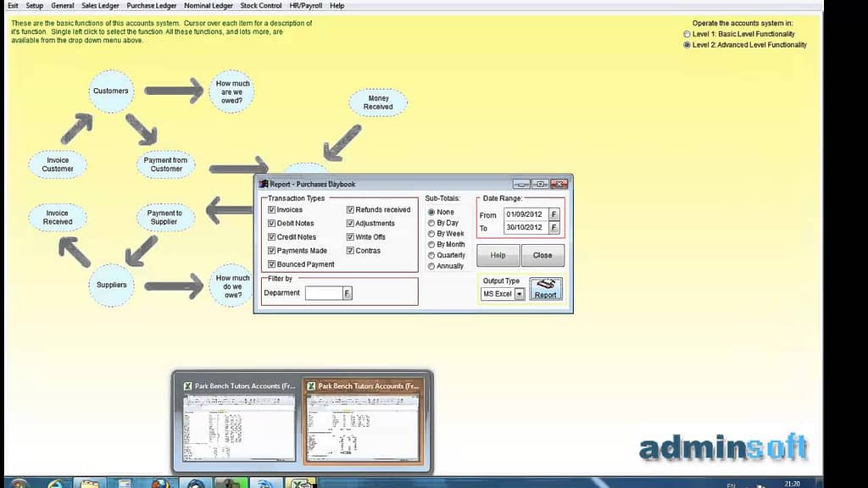Uncheck the Contras checkbox
This screenshot has height=488, width=868.
point(350,251)
